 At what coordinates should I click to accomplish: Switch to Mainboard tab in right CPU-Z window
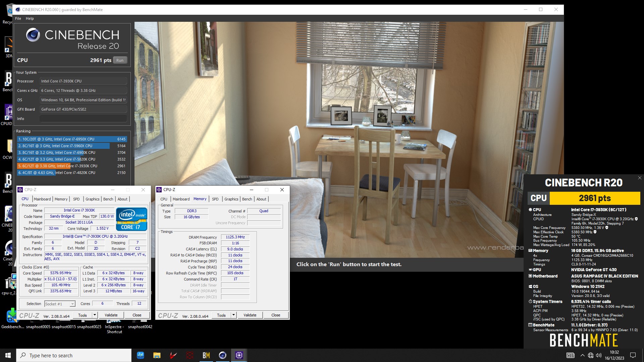coord(181,199)
